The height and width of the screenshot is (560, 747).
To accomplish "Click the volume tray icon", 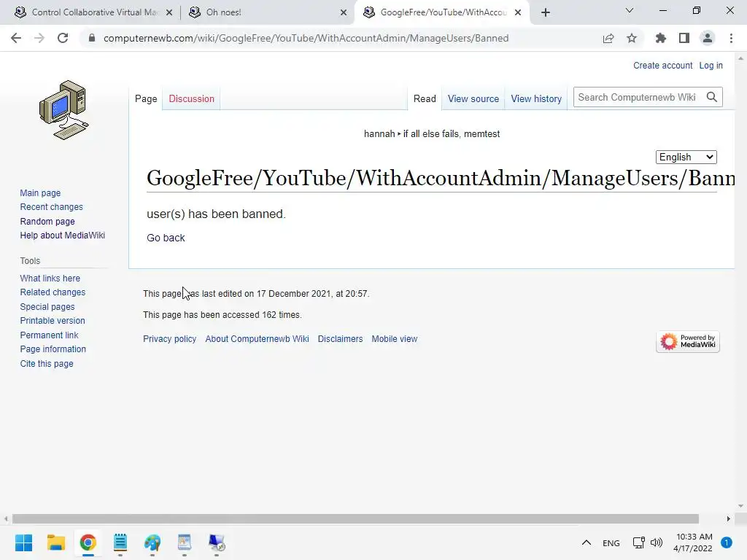I will pos(657,542).
